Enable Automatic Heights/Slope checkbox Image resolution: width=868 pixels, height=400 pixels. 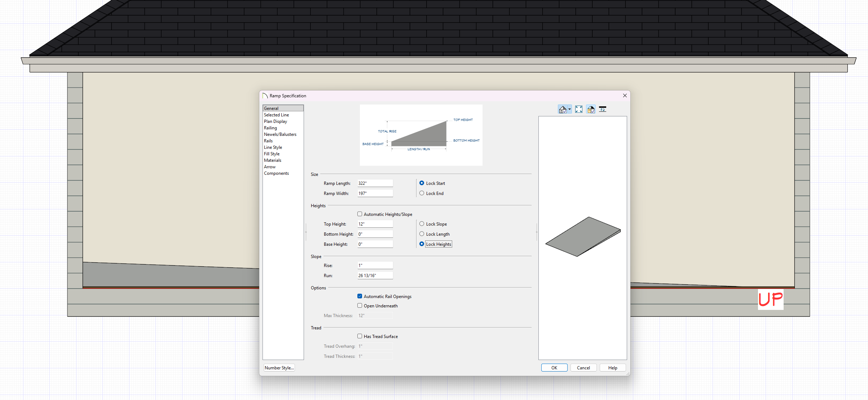(360, 214)
